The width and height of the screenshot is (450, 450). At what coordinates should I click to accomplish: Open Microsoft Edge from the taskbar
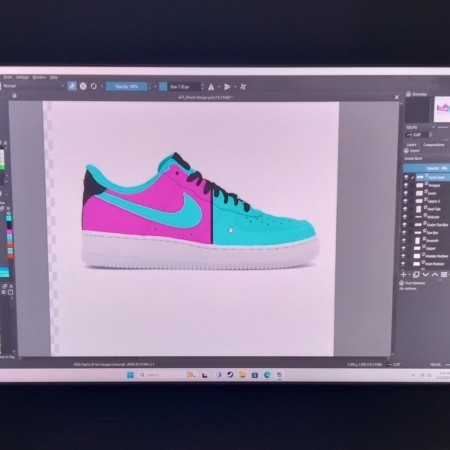267,375
